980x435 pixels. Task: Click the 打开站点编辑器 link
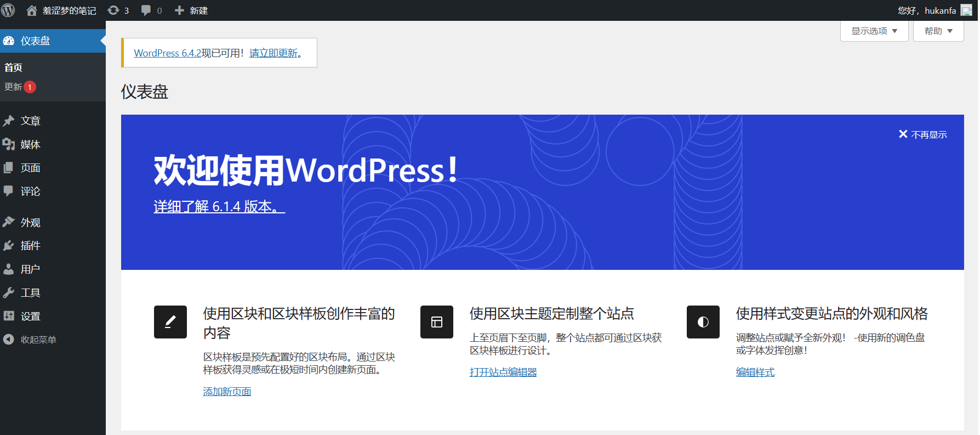[503, 372]
